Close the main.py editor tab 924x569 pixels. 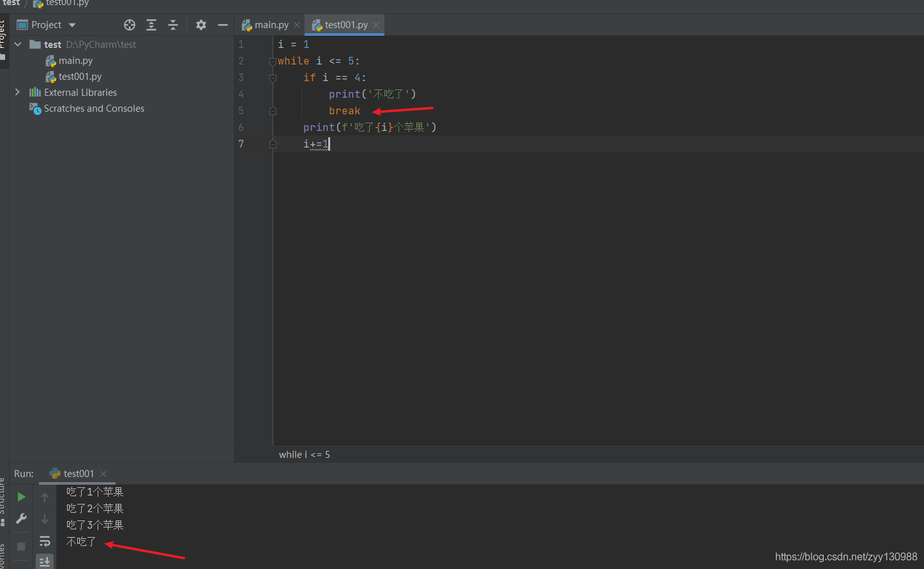point(297,25)
